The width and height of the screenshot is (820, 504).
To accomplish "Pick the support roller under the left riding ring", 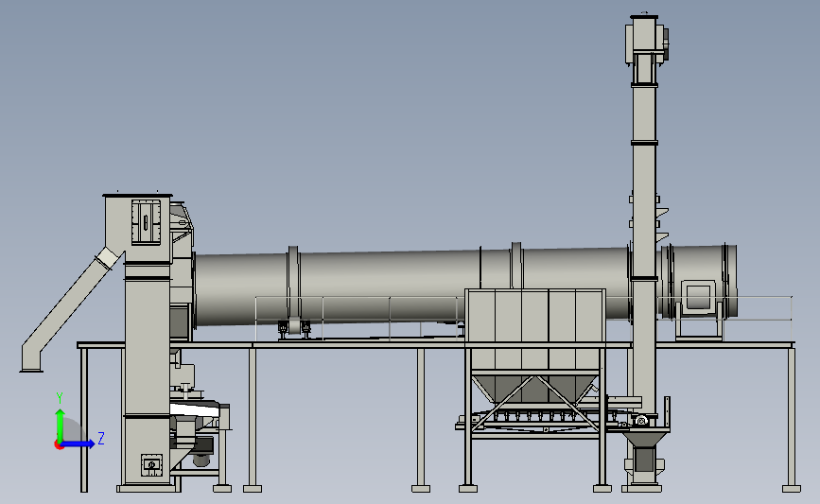I will [x=294, y=328].
